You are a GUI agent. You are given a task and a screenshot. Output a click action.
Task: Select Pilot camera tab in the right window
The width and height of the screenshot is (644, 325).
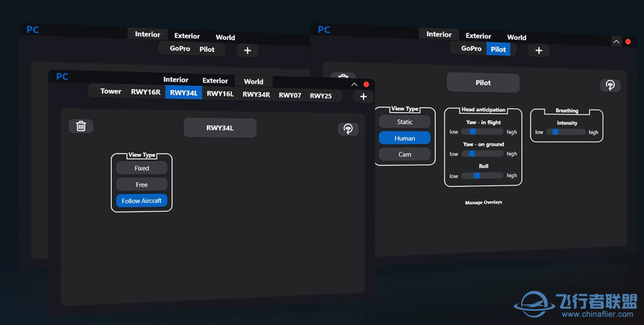(498, 49)
